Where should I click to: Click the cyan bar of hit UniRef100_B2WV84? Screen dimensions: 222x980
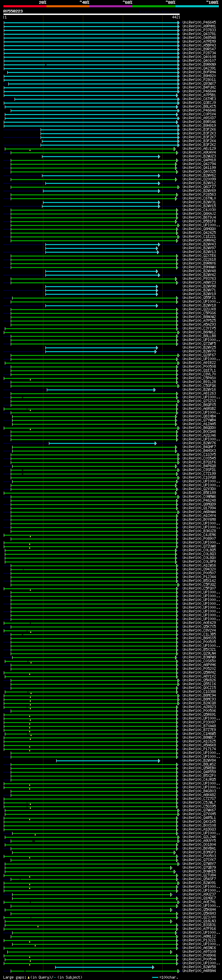click(x=108, y=761)
